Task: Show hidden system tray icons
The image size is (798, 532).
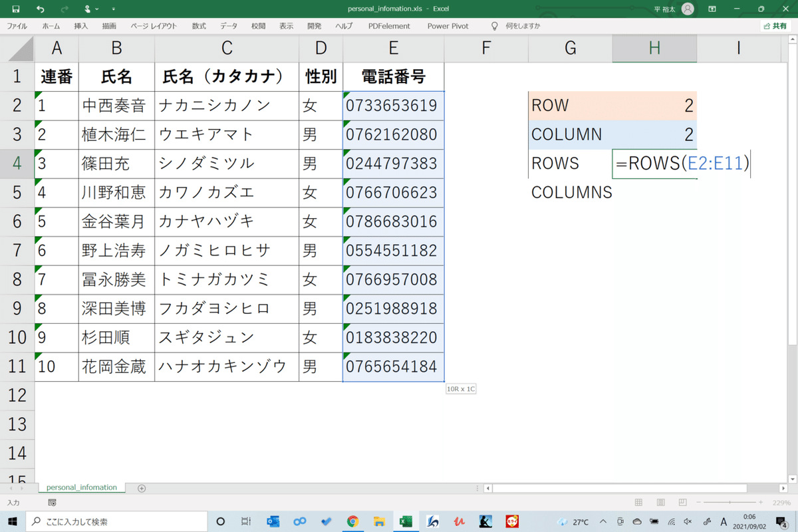Action: coord(602,521)
